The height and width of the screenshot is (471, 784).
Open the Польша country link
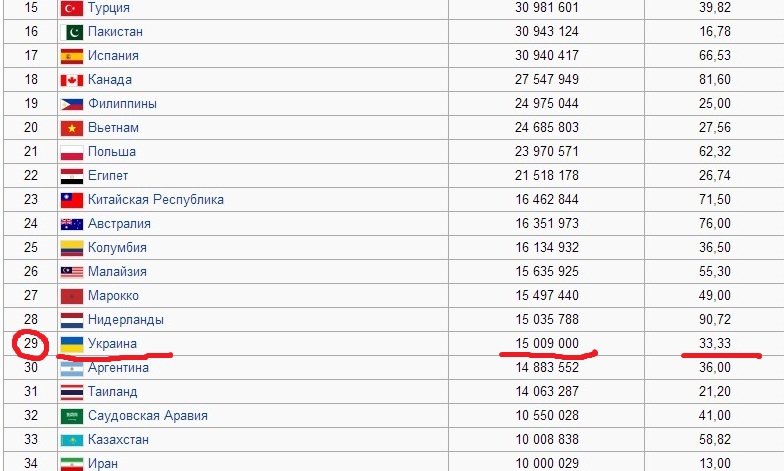(x=111, y=152)
